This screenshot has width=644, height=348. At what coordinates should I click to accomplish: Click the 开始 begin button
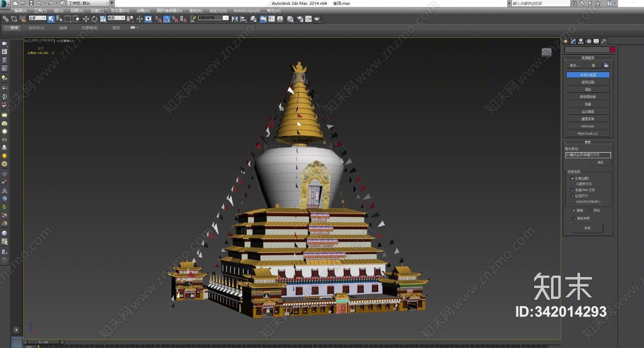click(x=588, y=228)
